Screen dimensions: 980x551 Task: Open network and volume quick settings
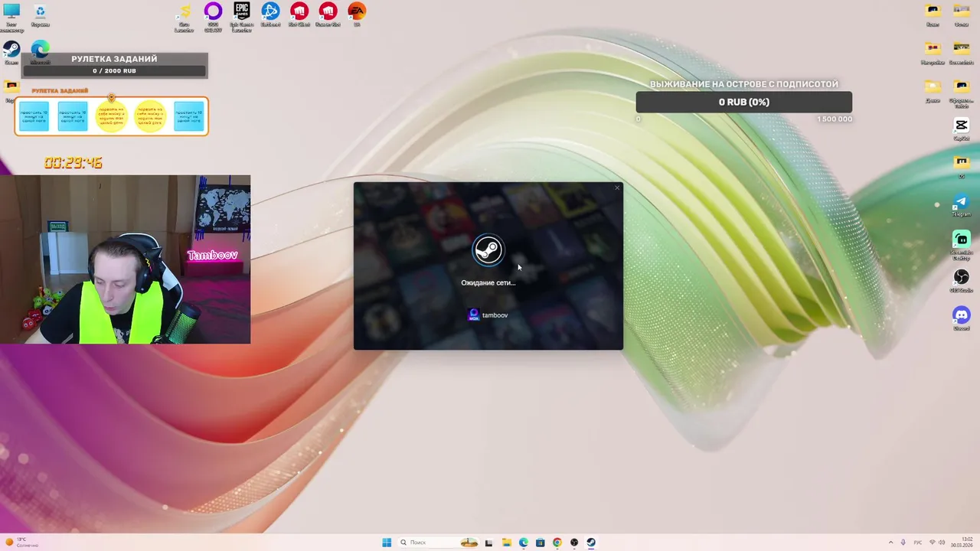coord(936,543)
